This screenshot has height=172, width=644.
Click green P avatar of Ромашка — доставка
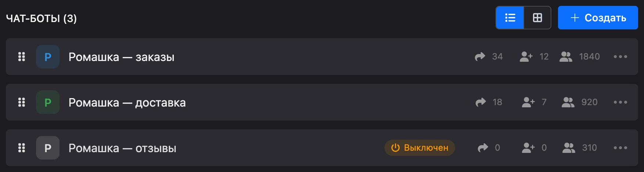coord(48,102)
